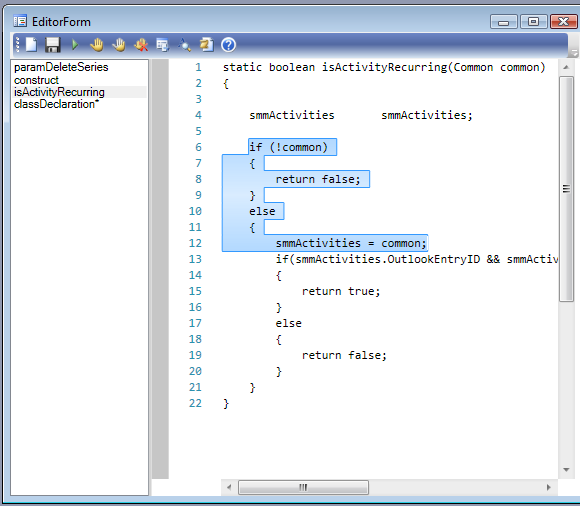Image resolution: width=580 pixels, height=506 pixels.
Task: Click the 'OutlookEntryID' code on line 13
Action: (434, 259)
